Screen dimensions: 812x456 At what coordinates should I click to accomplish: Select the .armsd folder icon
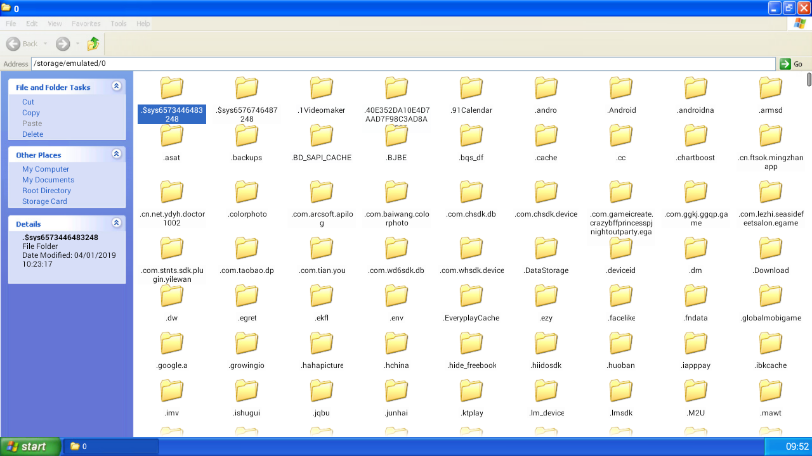pos(771,89)
